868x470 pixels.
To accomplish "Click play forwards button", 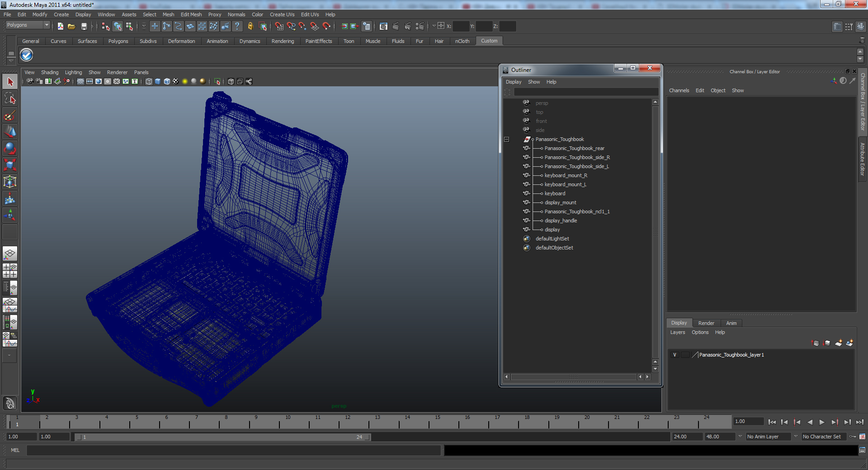I will click(x=822, y=422).
